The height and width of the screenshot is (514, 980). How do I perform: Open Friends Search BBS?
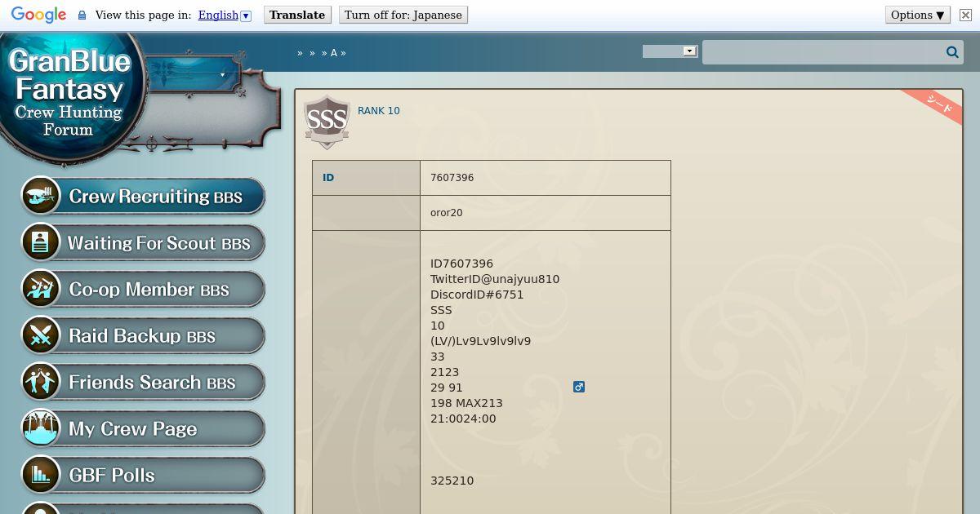click(143, 382)
